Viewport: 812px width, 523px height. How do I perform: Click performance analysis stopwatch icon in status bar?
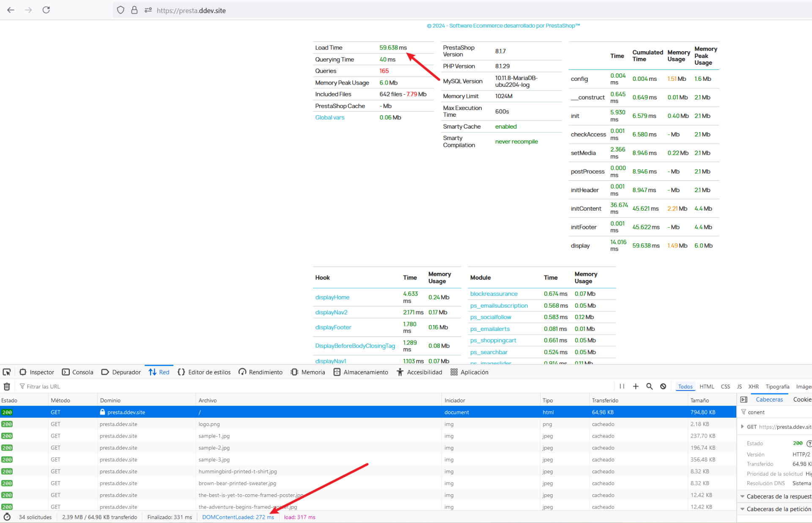point(7,517)
